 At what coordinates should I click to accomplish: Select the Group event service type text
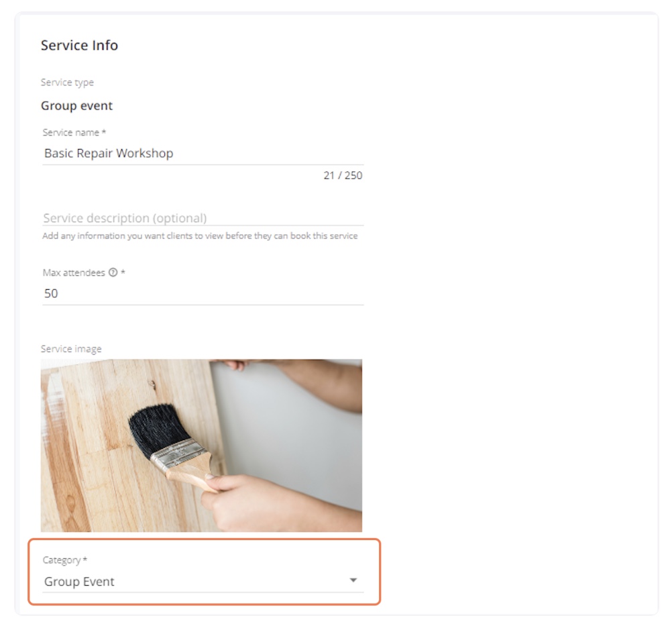(76, 106)
